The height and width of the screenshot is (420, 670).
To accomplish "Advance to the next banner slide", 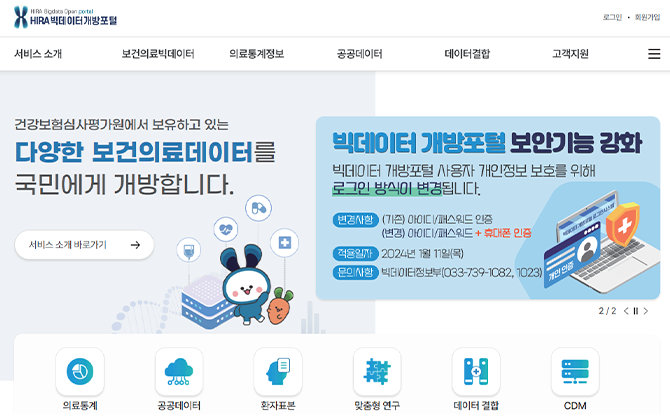I will [x=646, y=311].
